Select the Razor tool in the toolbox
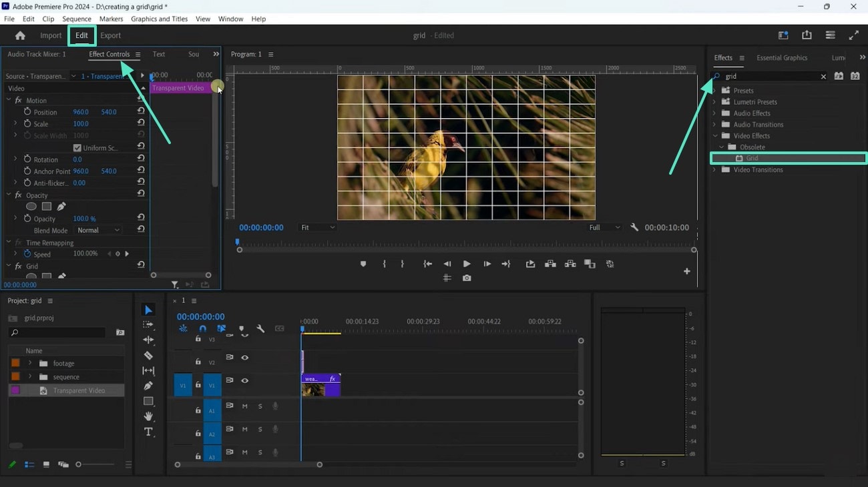 coord(148,356)
